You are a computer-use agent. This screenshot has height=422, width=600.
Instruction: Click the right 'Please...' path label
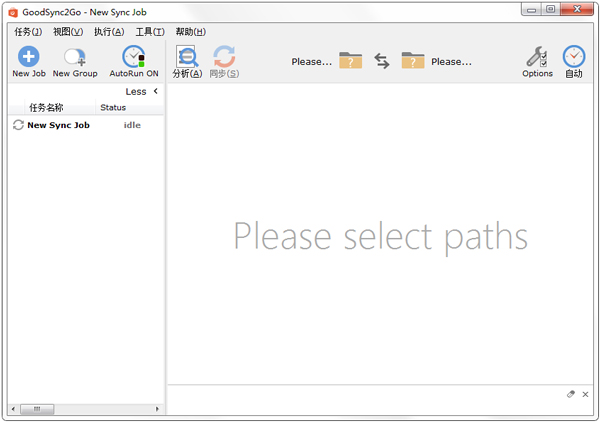[452, 62]
